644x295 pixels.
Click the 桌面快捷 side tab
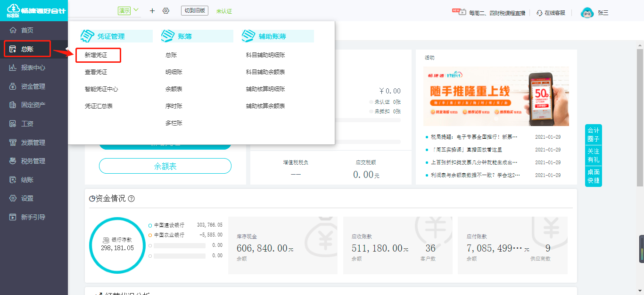pos(594,176)
